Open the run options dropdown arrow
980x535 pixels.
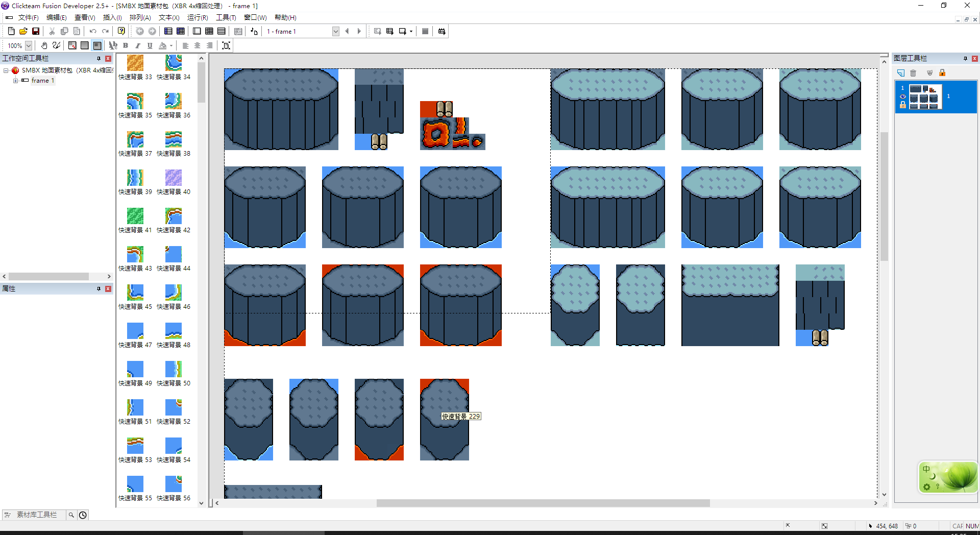[x=411, y=31]
